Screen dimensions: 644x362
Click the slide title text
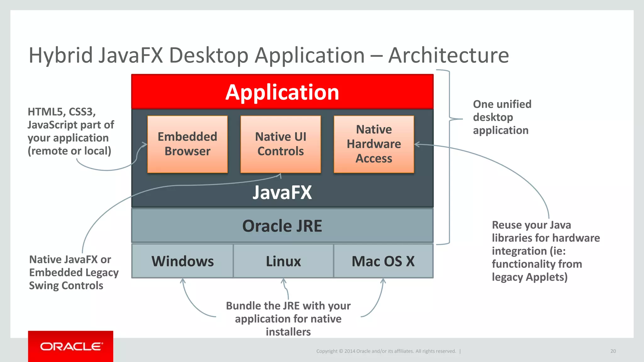pos(269,55)
